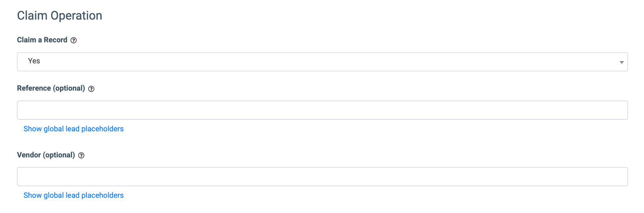Focus the Vendor text input field
Image resolution: width=644 pixels, height=213 pixels.
point(322,177)
